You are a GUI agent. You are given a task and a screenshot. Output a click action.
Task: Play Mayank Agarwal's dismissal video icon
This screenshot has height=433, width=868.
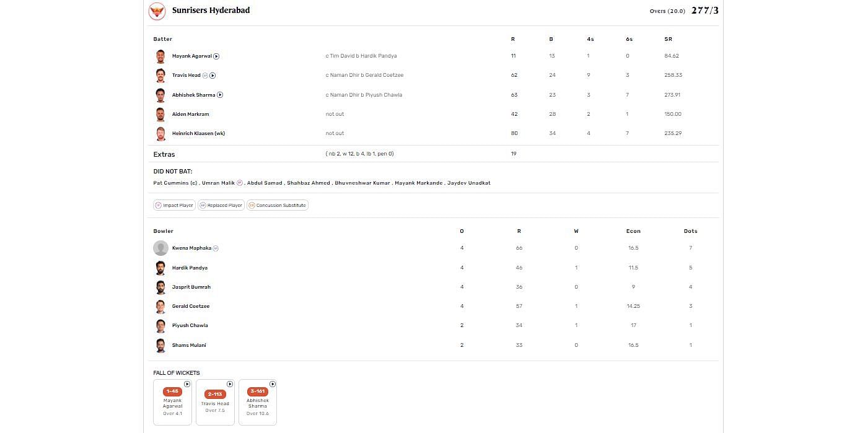(x=216, y=56)
